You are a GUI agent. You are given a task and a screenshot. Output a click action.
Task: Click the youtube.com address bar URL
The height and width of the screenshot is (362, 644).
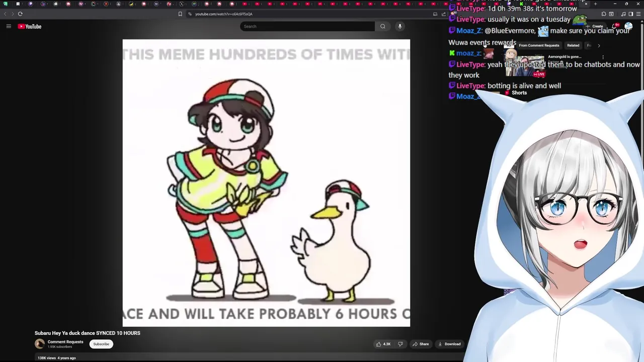point(224,14)
